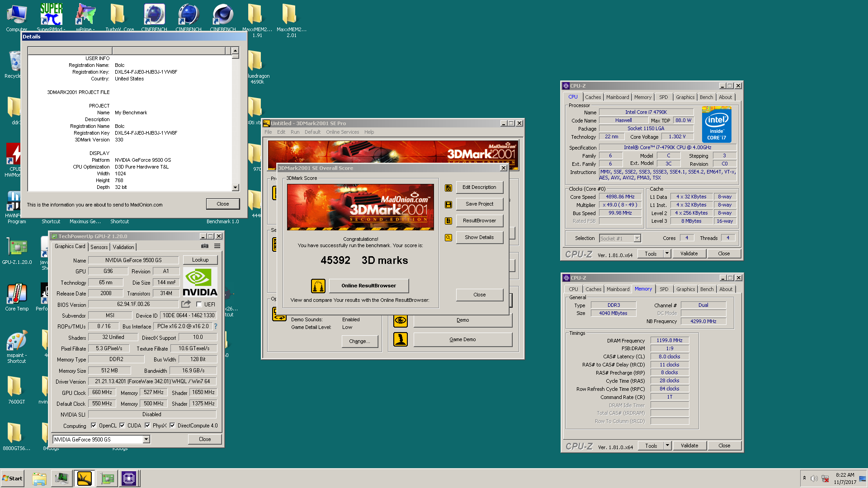Click the Show Details magnifier icon

(x=448, y=238)
